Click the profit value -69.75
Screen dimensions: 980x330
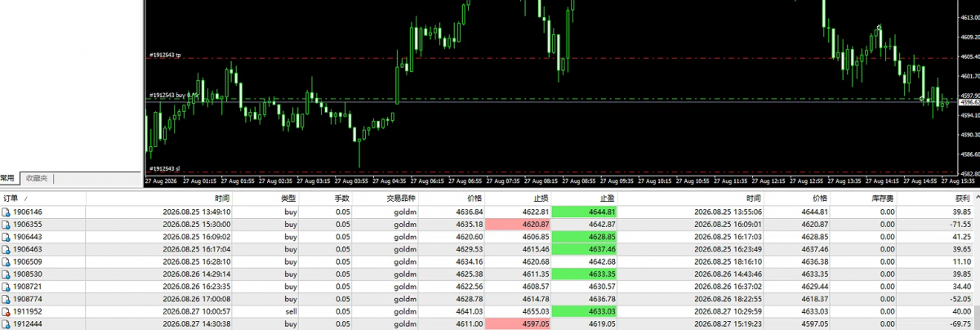click(960, 324)
